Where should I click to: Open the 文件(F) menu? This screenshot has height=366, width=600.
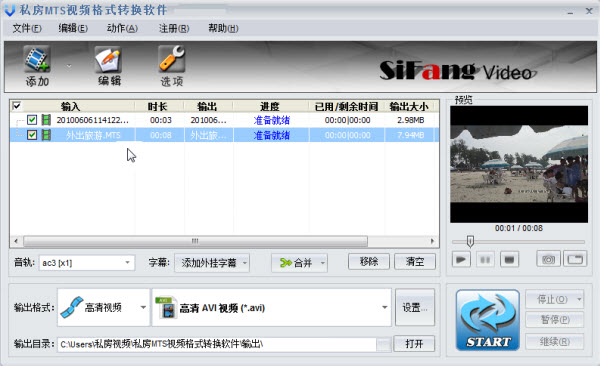[x=27, y=28]
